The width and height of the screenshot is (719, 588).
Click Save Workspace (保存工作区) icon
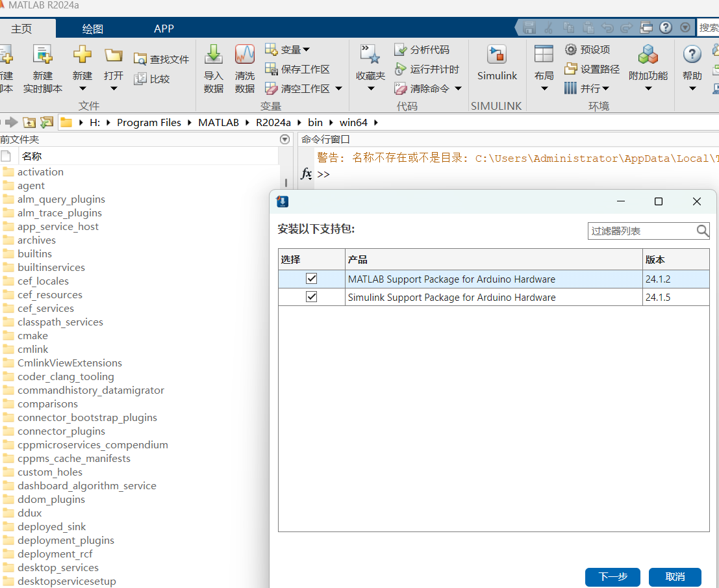(x=271, y=70)
